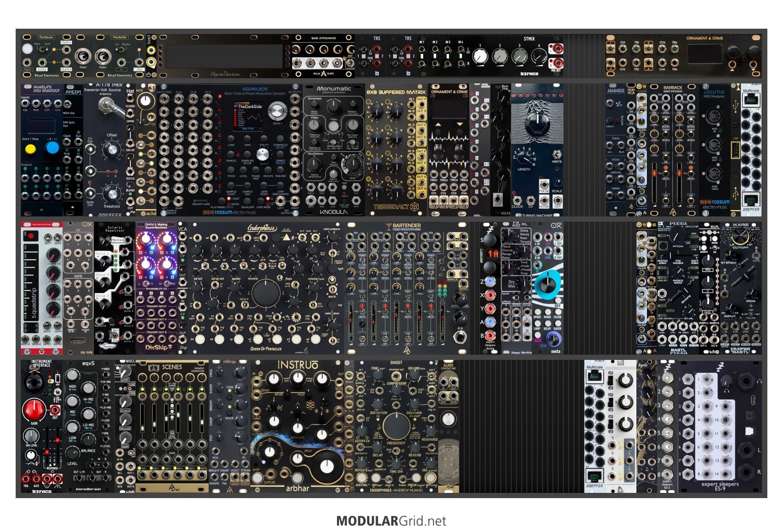
Task: Click the 'SCENES' module title
Action: pyautogui.click(x=172, y=367)
